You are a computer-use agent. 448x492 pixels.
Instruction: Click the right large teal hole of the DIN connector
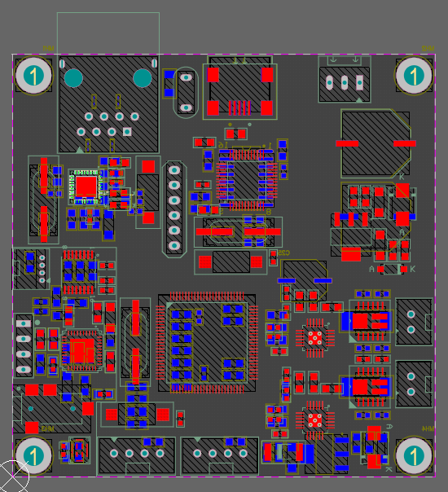point(143,78)
